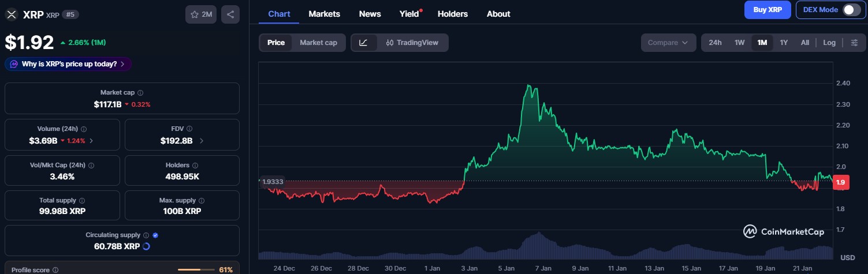Expand the FDV chevron
Screen dimensions: 868x274
[x=201, y=141]
